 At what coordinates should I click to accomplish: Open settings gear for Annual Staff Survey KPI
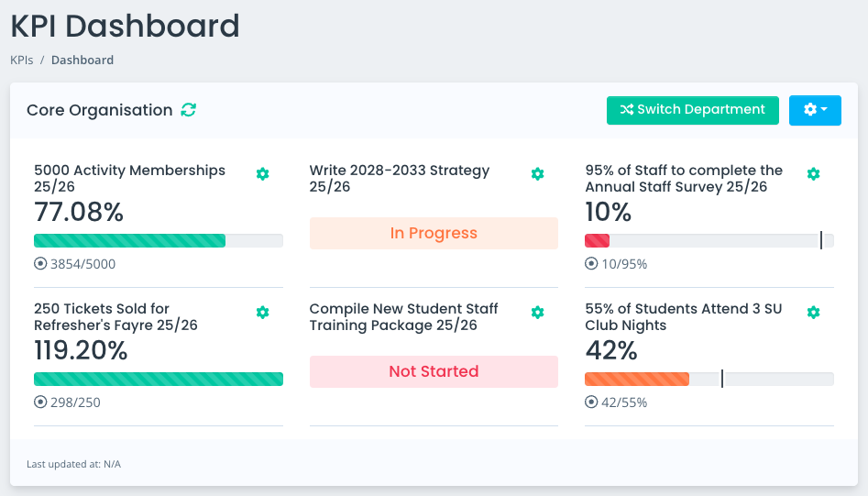813,174
